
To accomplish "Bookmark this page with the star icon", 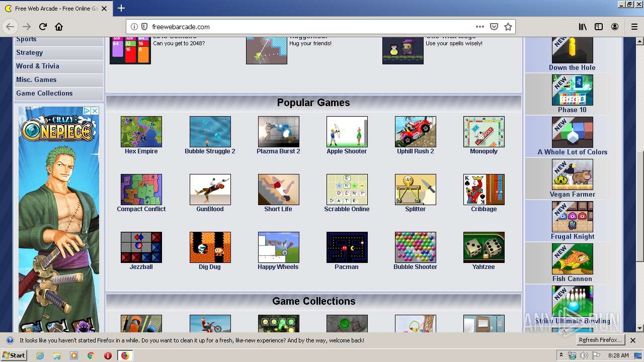I will pos(508,27).
